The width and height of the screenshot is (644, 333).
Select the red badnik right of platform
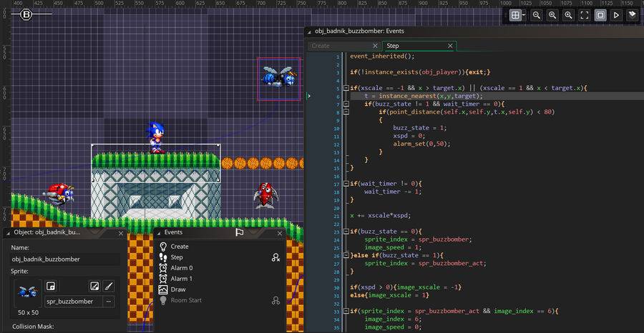[x=265, y=196]
